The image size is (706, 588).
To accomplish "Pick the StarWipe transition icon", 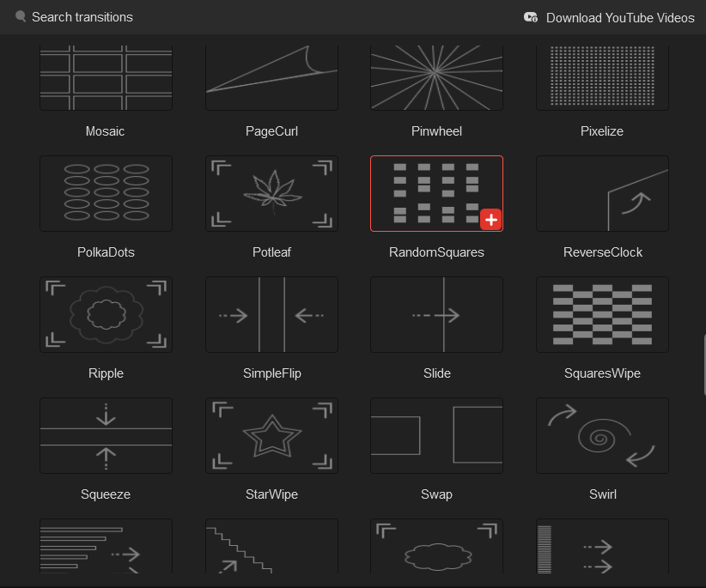I will [271, 435].
